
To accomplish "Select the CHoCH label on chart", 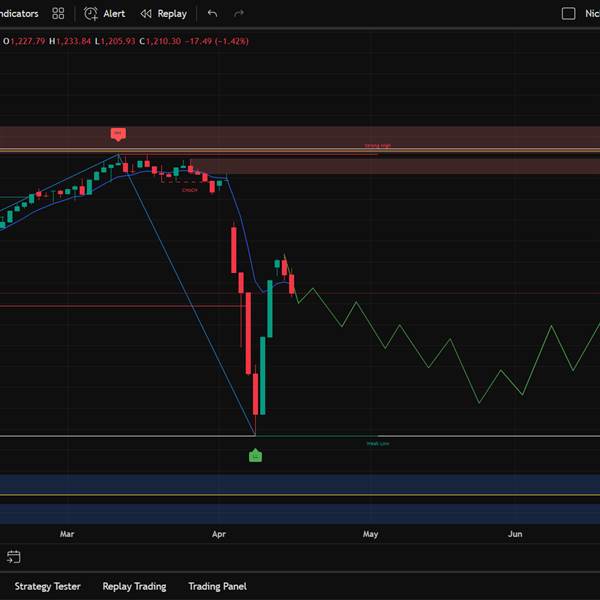I will [190, 190].
